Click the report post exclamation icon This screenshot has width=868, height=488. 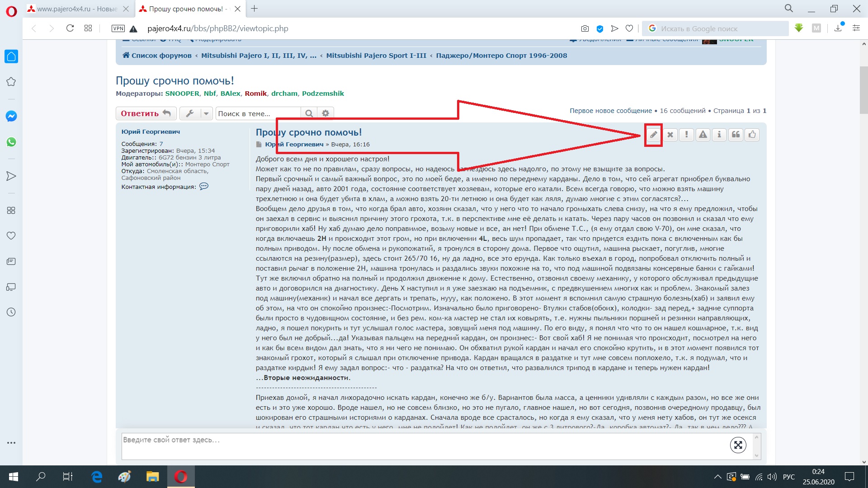pyautogui.click(x=686, y=135)
